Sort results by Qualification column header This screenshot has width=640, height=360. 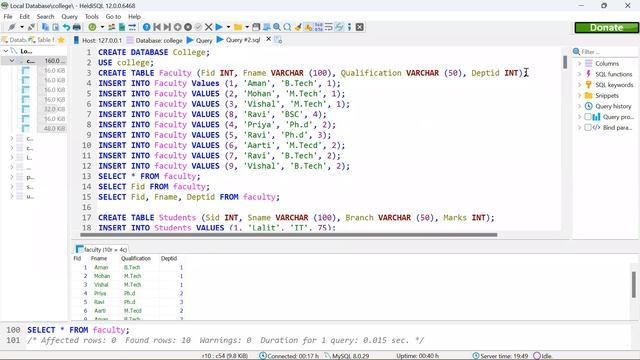136,258
